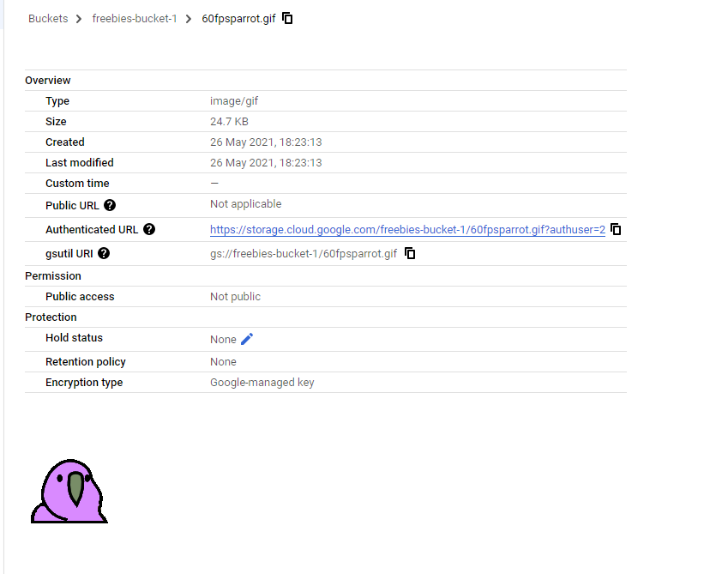Go to the Buckets breadcrumb

[x=48, y=19]
